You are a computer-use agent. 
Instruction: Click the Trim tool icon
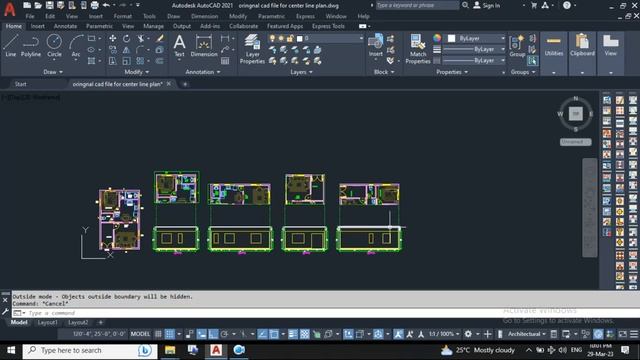tap(141, 38)
